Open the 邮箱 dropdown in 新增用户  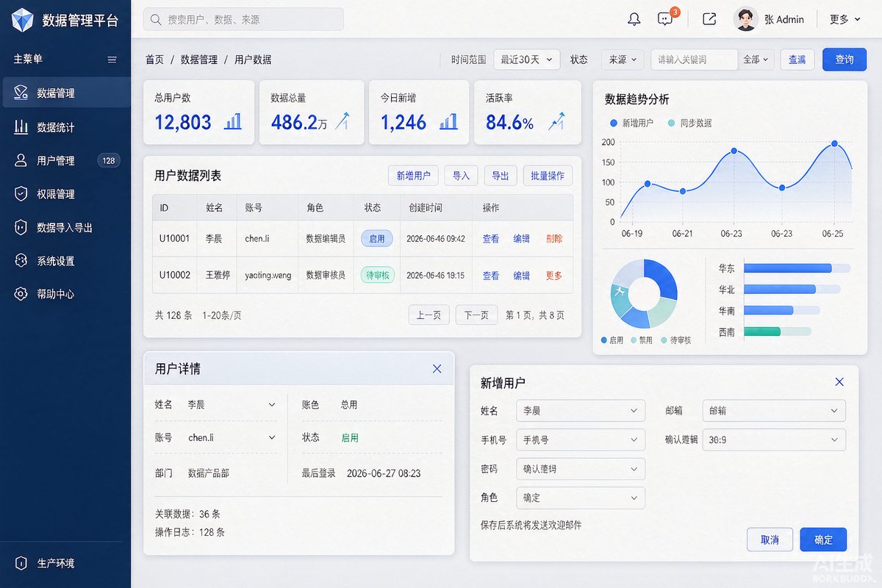(x=774, y=411)
